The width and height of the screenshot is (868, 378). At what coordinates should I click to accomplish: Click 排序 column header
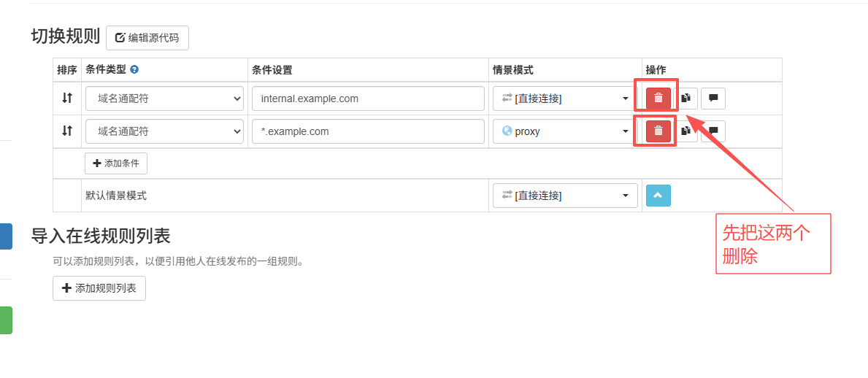coord(67,70)
